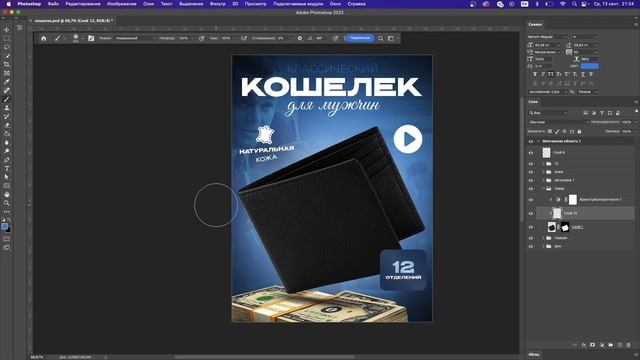Click the lock all layers padlock icon
The image size is (640, 360).
[x=579, y=131]
